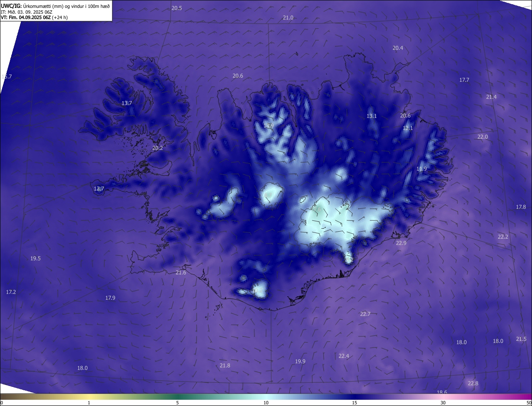The height and width of the screenshot is (406, 532).
Task: Click the 12.1 value on the map
Action: pos(408,128)
